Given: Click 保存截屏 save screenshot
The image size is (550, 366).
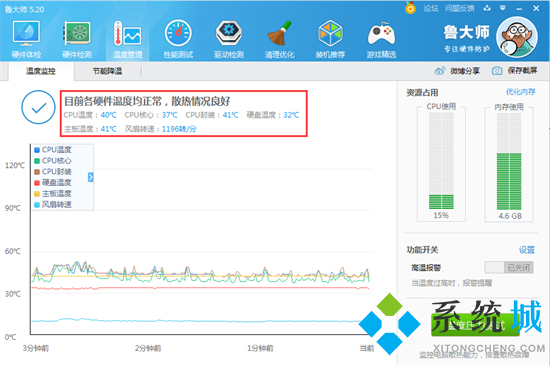Looking at the screenshot, I should pyautogui.click(x=522, y=71).
